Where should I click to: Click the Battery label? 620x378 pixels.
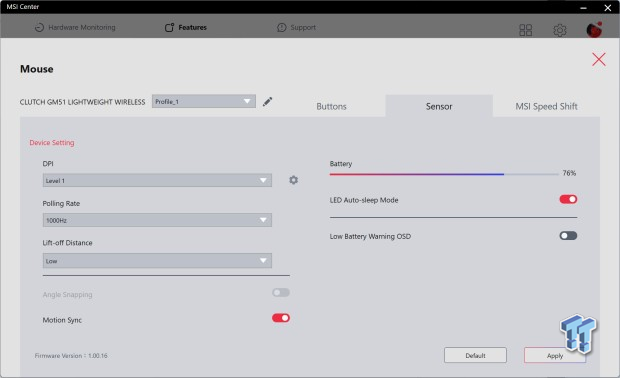click(341, 164)
